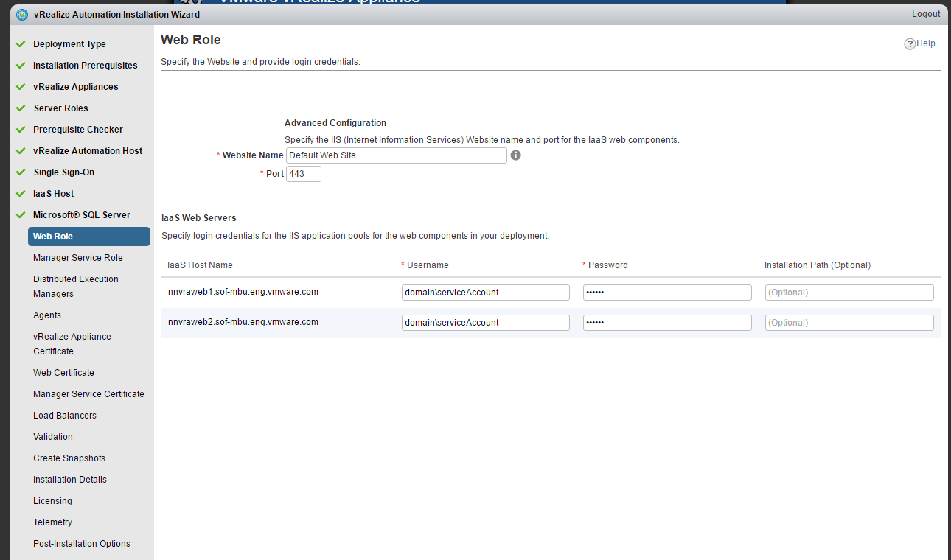Select Manager Service Certificate step

pos(88,394)
